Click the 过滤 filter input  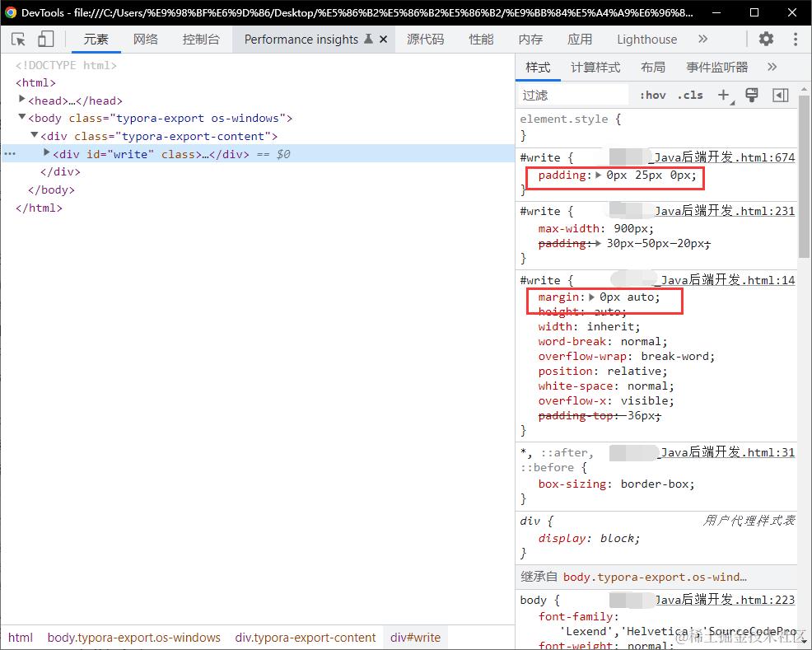click(574, 96)
